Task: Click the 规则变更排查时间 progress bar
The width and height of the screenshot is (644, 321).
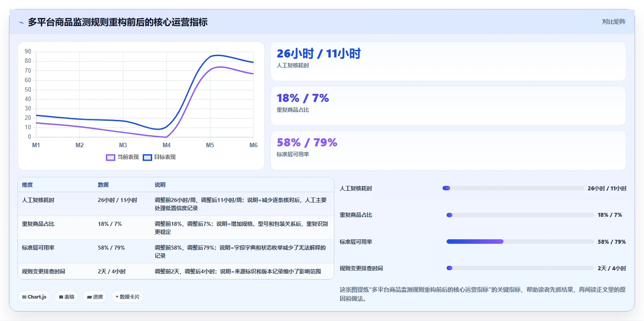Action: coord(520,268)
